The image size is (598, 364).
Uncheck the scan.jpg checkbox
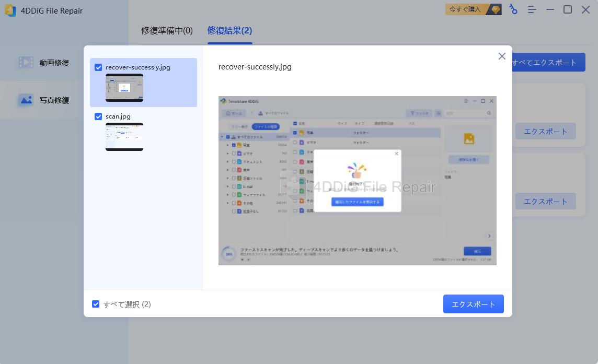point(98,116)
